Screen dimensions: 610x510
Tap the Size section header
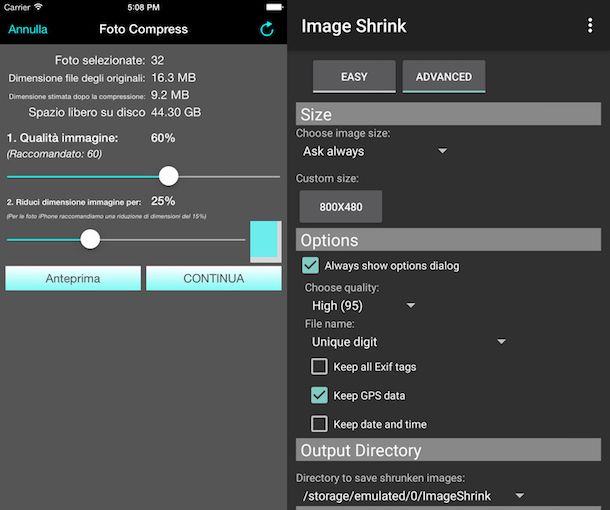point(448,114)
